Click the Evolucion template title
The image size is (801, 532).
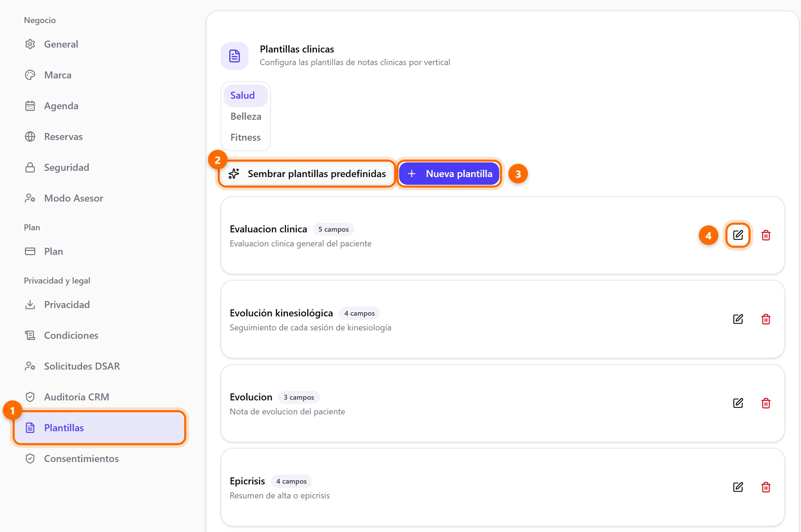(251, 397)
